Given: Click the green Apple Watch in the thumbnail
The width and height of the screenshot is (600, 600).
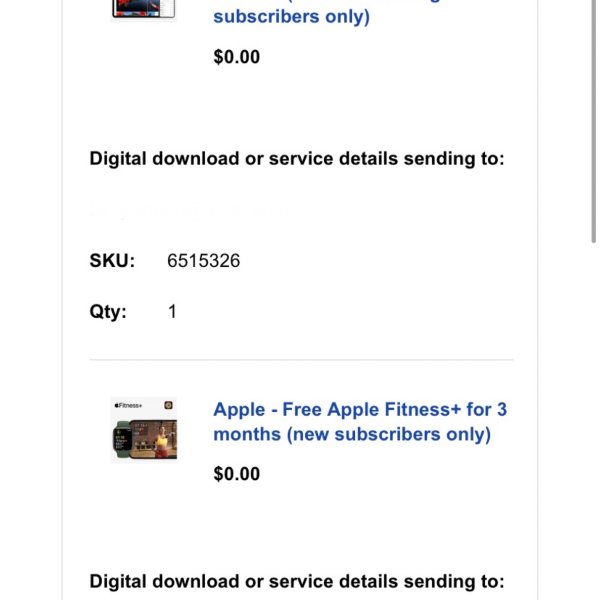Looking at the screenshot, I should (122, 440).
